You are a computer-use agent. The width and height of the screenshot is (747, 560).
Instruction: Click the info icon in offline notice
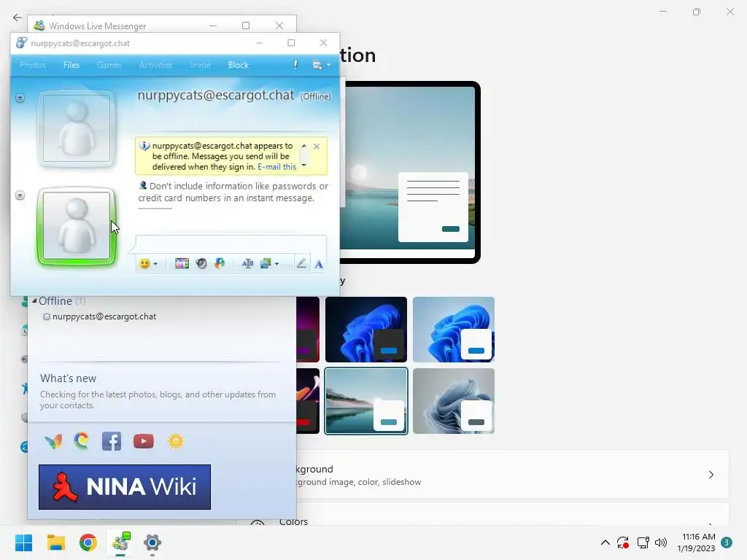click(x=144, y=146)
